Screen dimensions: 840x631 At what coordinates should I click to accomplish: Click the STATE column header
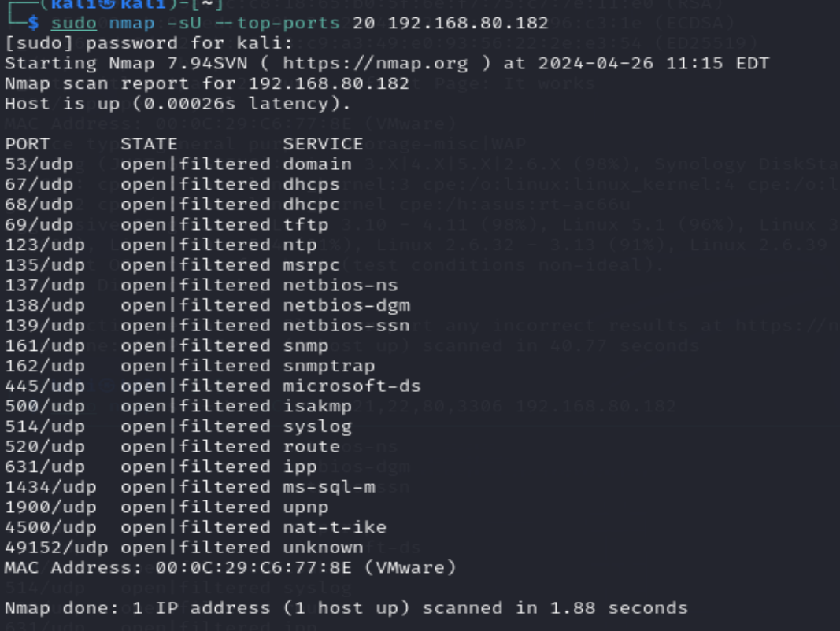coord(149,144)
